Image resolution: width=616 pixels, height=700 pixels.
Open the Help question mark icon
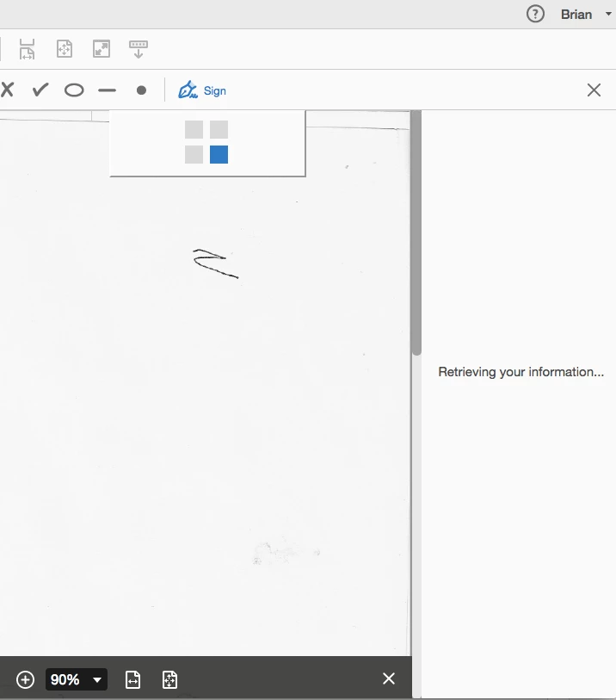(x=535, y=14)
